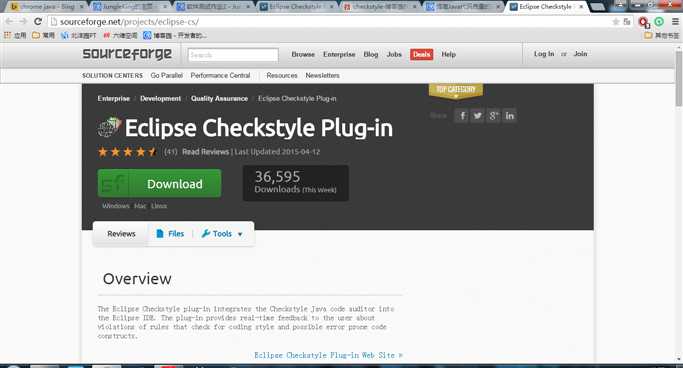The image size is (683, 368).
Task: Click the translate icon in the address bar
Action: pyautogui.click(x=627, y=21)
